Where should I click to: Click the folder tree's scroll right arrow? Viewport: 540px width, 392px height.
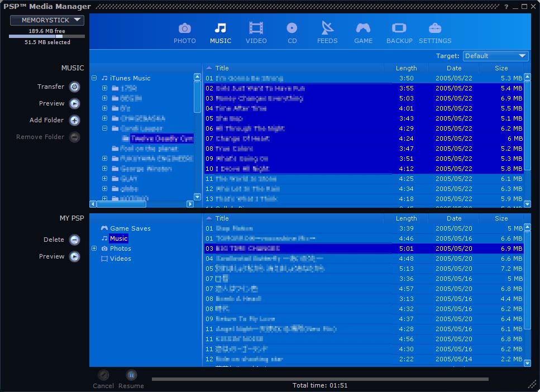tap(190, 204)
